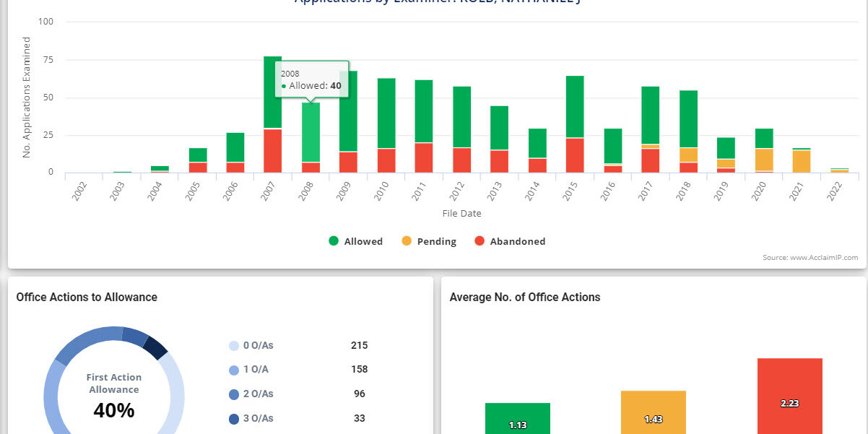
Task: Click the 2002 x-axis label
Action: pos(79,190)
